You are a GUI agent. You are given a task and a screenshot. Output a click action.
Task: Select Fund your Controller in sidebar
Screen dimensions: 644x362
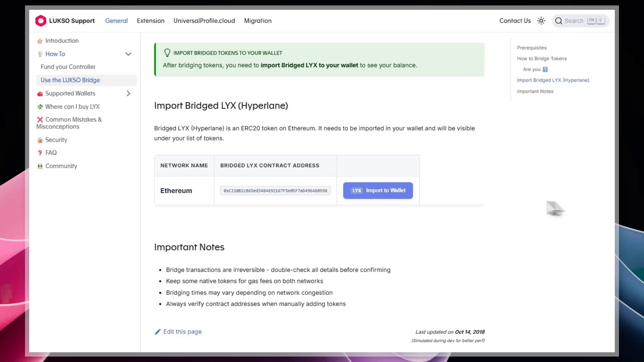(68, 67)
